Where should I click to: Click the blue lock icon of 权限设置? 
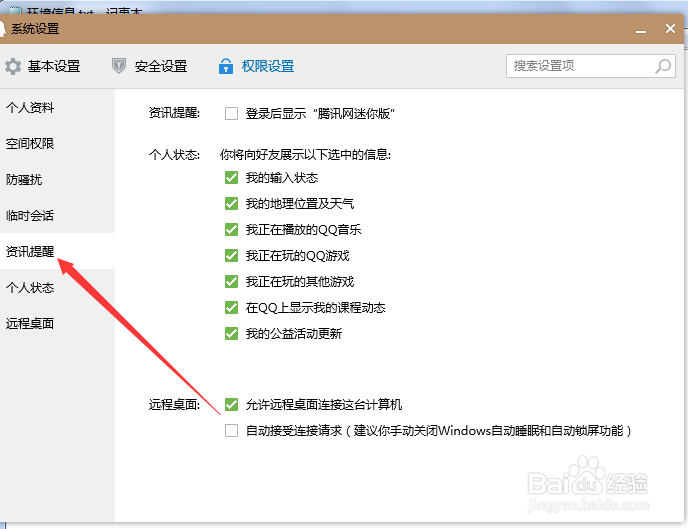point(226,66)
